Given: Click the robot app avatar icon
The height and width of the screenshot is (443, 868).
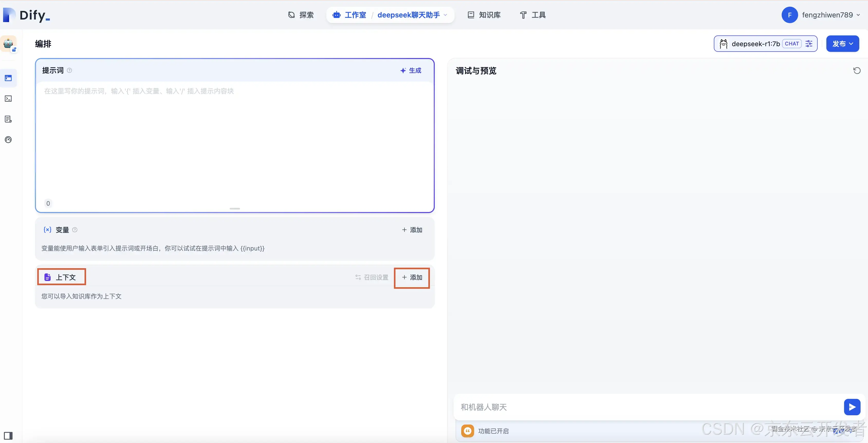Looking at the screenshot, I should 8,44.
